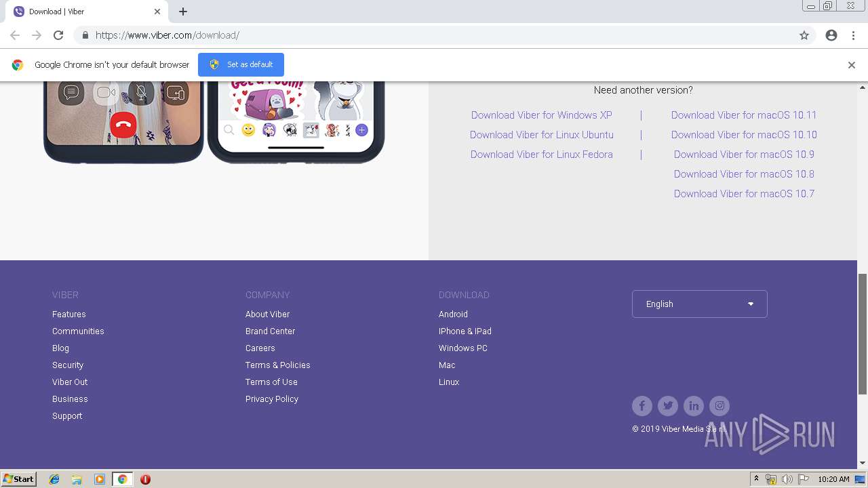Viewport: 868px width, 488px height.
Task: Open the Linux download link
Action: point(449,382)
